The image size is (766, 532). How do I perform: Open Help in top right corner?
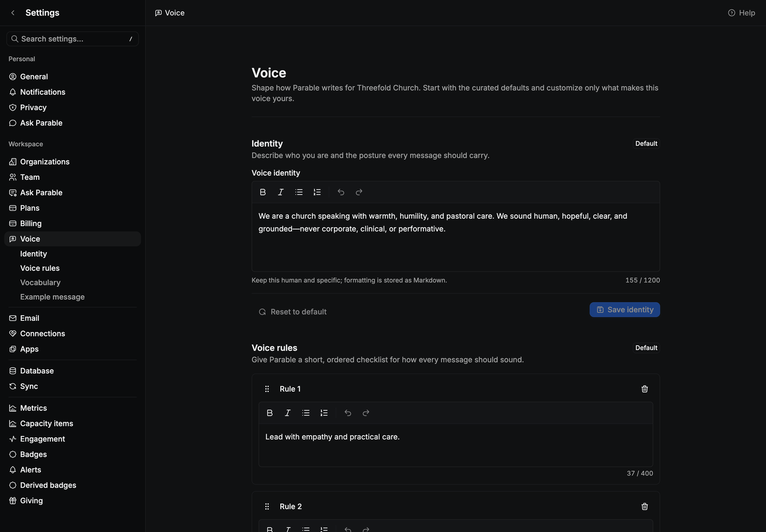point(742,13)
